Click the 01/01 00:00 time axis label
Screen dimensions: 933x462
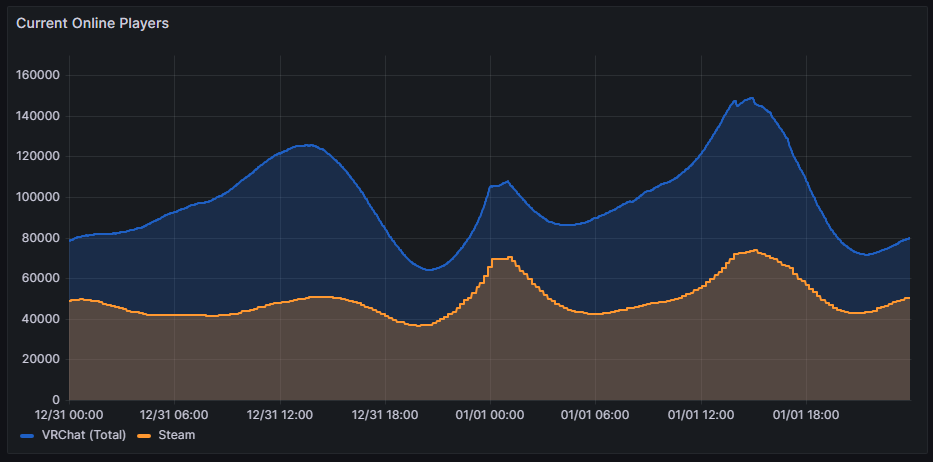pos(489,414)
